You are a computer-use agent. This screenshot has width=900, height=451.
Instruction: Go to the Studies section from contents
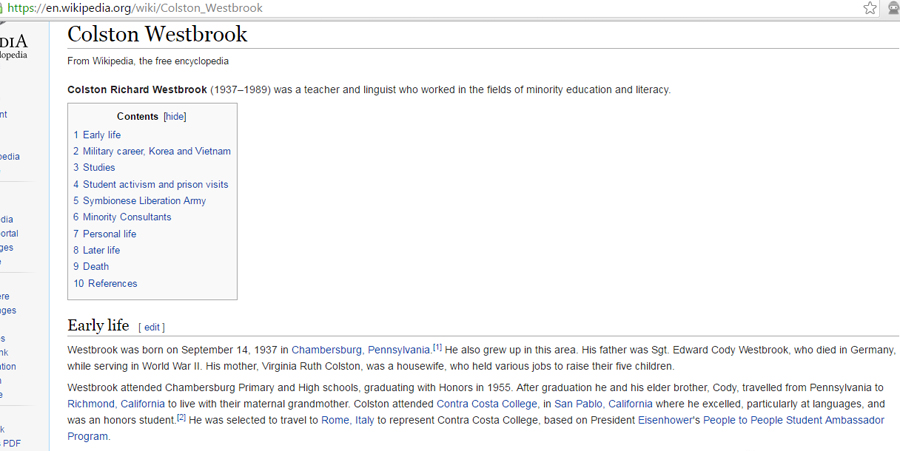click(x=98, y=168)
